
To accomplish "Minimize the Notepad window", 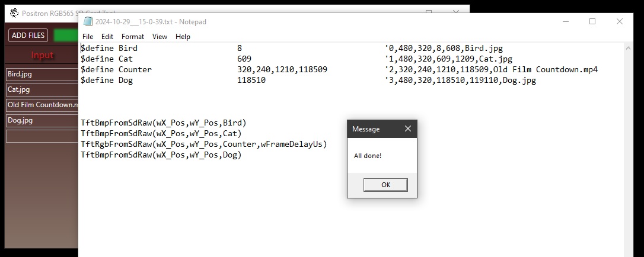I will click(565, 21).
